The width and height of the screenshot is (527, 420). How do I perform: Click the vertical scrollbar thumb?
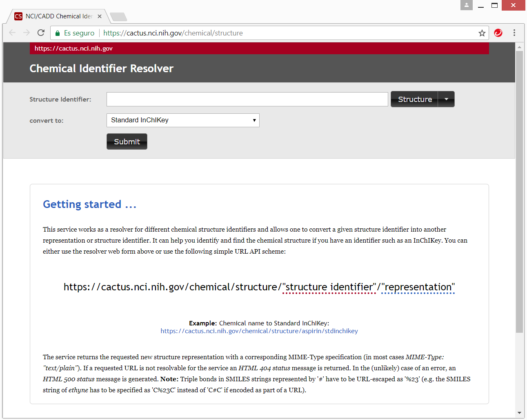tap(519, 192)
